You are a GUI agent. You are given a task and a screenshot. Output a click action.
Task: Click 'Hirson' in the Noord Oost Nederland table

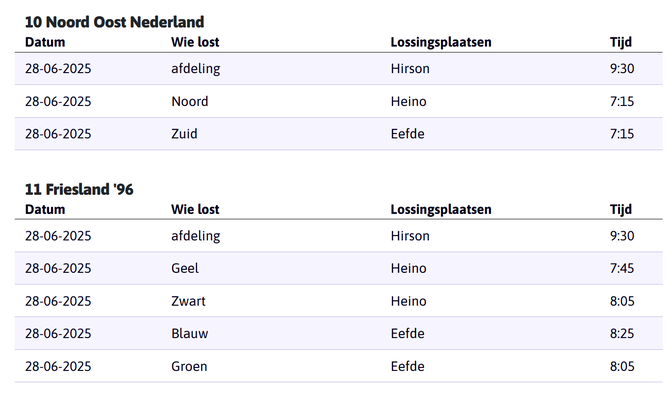pos(410,68)
